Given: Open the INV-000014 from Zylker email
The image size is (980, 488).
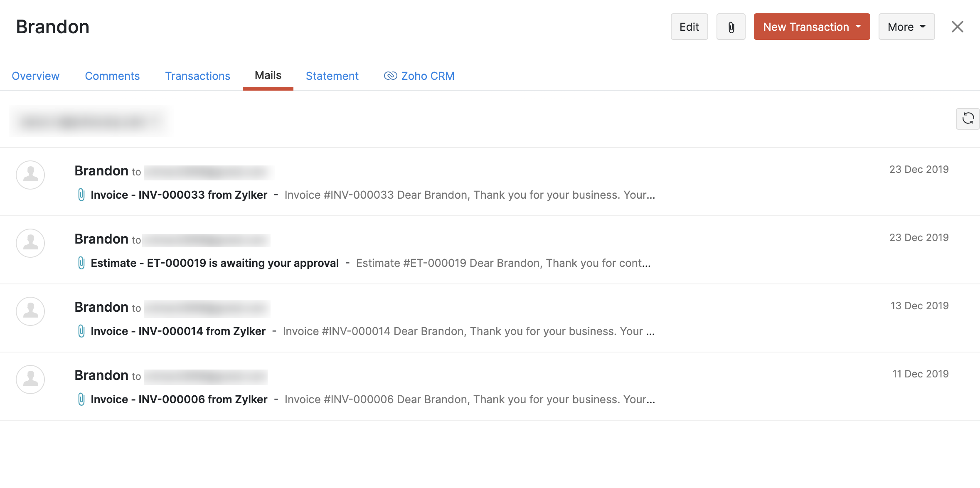Looking at the screenshot, I should [178, 331].
